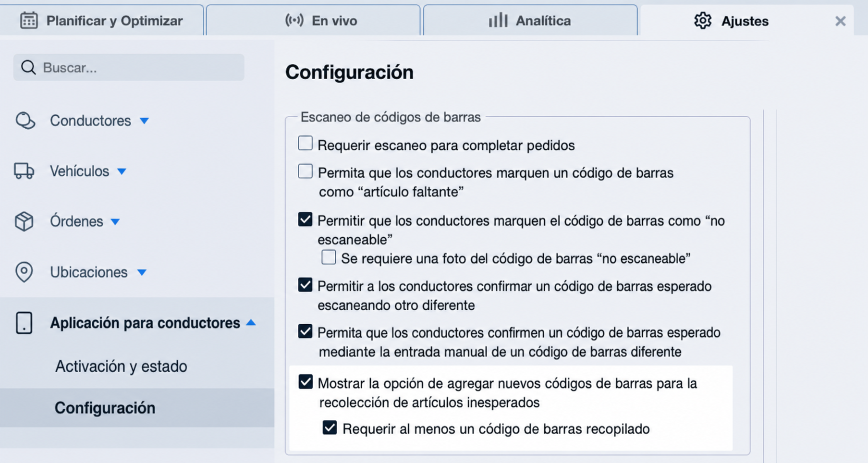Enable Requerir escaneo para completar pedidos
This screenshot has width=868, height=463.
pos(305,143)
